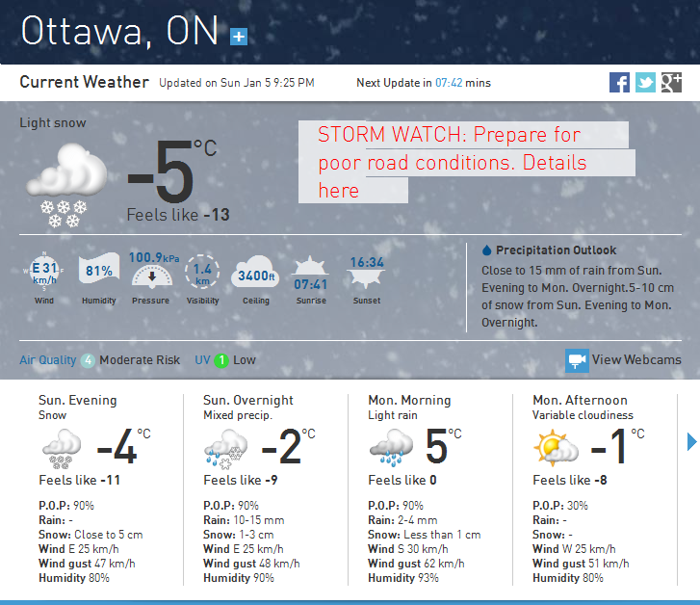Viewport: 700px width, 605px height.
Task: Add Ottawa to locations with plus icon
Action: click(239, 37)
